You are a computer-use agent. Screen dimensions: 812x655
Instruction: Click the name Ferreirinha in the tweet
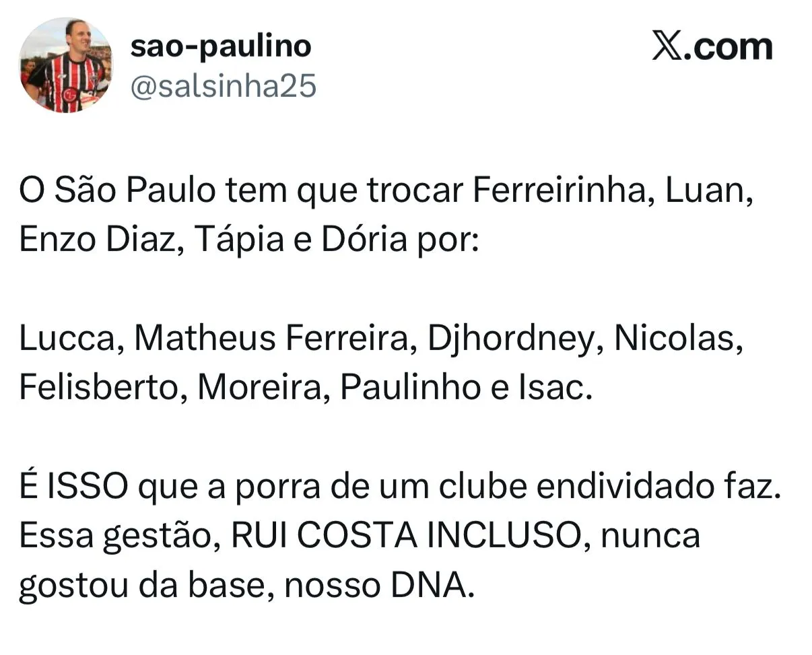562,191
